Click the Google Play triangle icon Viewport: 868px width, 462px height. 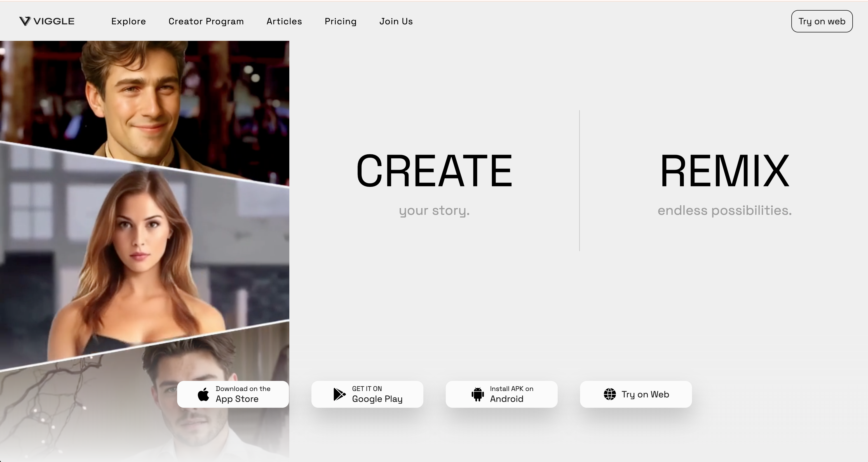tap(339, 394)
